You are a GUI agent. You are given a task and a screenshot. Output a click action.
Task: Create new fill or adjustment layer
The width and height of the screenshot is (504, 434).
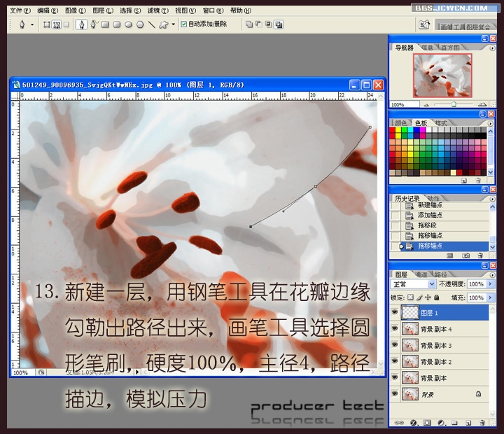tap(441, 422)
